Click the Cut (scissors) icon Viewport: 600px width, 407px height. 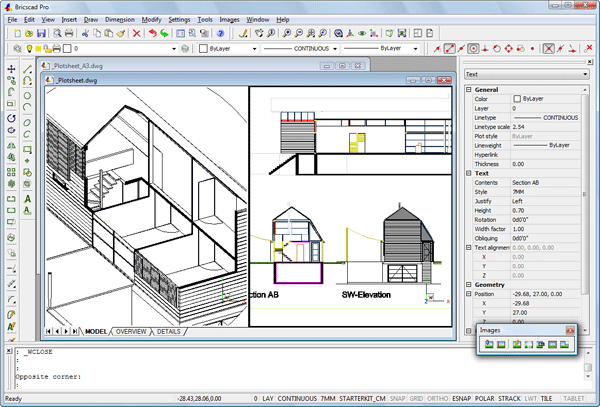coord(85,34)
